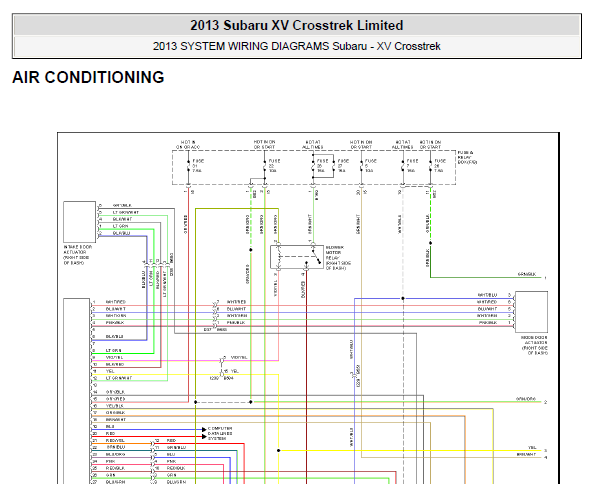This screenshot has height=484, width=601.
Task: Click the 'BLOWER MOTOR RELAY' label text
Action: [338, 258]
